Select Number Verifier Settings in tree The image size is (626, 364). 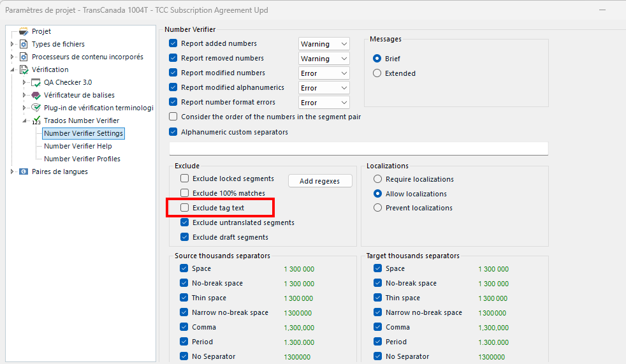point(84,133)
